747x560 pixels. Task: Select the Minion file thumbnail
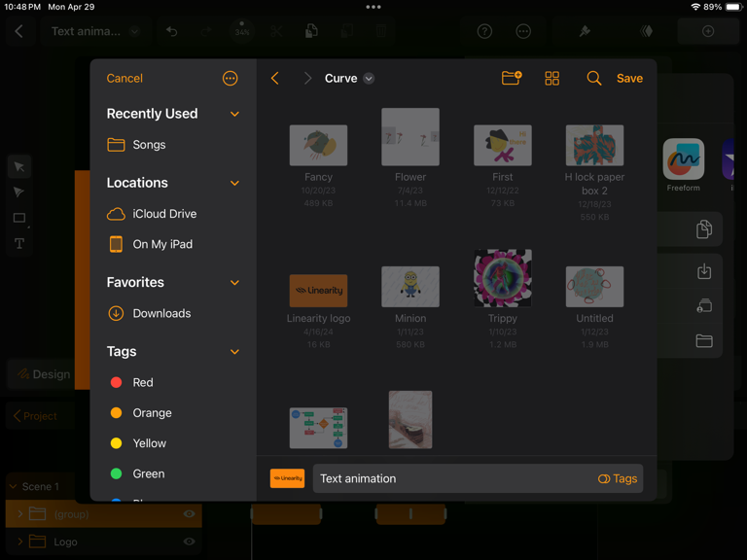[410, 287]
